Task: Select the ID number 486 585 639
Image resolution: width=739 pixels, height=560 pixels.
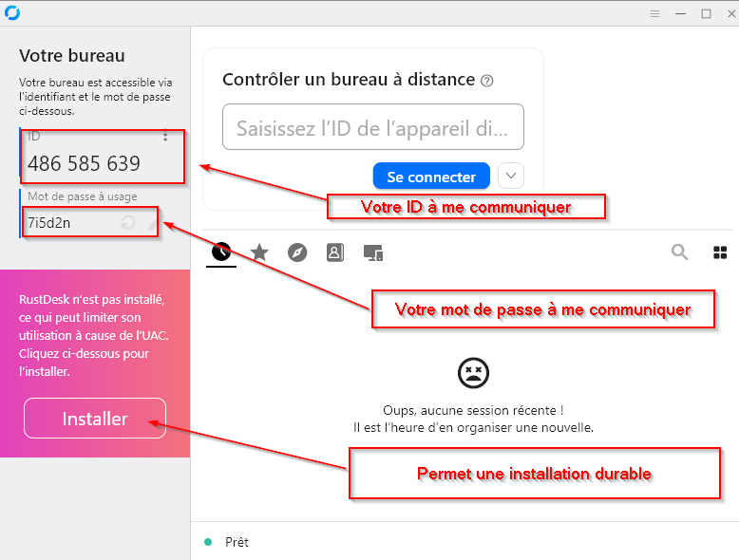Action: click(84, 164)
